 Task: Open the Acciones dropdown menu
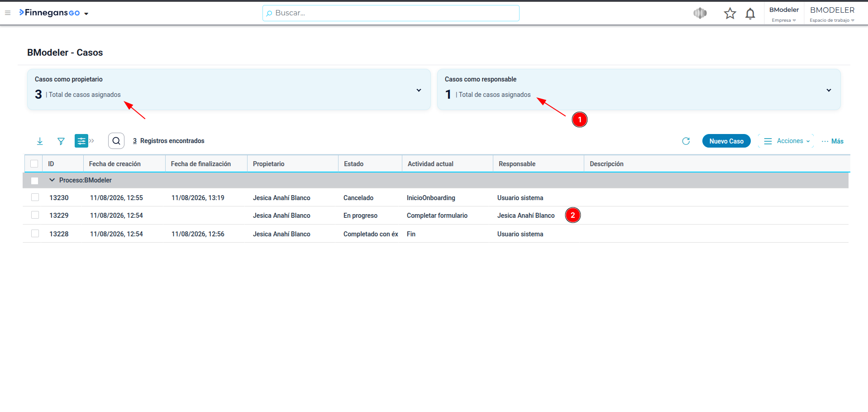(786, 141)
